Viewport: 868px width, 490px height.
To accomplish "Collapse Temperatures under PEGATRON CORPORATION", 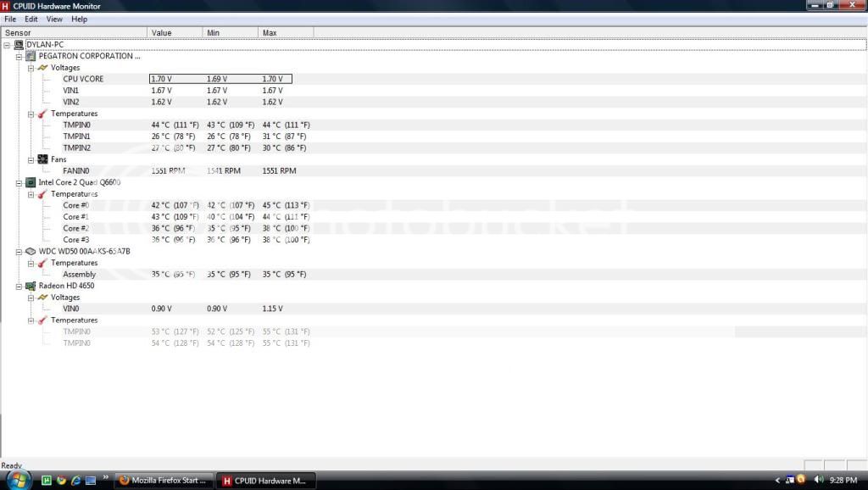I will (x=31, y=114).
